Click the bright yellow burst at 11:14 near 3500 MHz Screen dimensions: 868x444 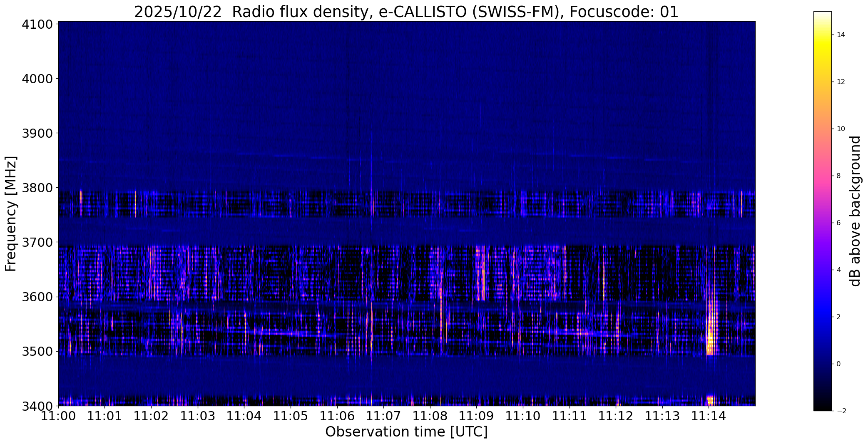coord(712,333)
